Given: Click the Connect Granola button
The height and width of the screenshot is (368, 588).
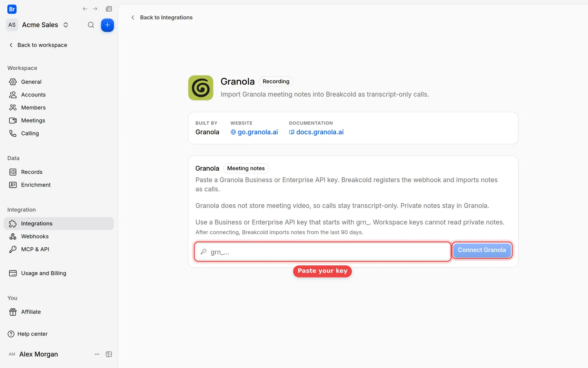Looking at the screenshot, I should coord(482,250).
